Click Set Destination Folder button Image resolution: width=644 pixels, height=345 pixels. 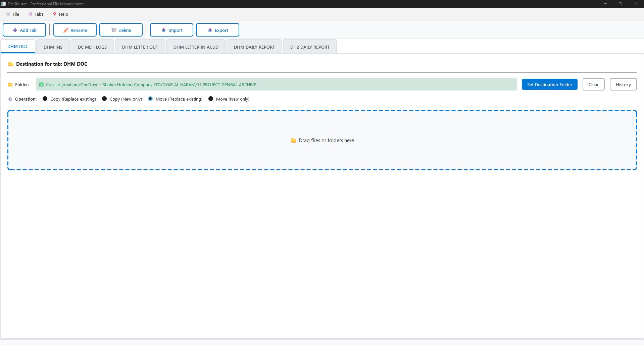(x=549, y=84)
